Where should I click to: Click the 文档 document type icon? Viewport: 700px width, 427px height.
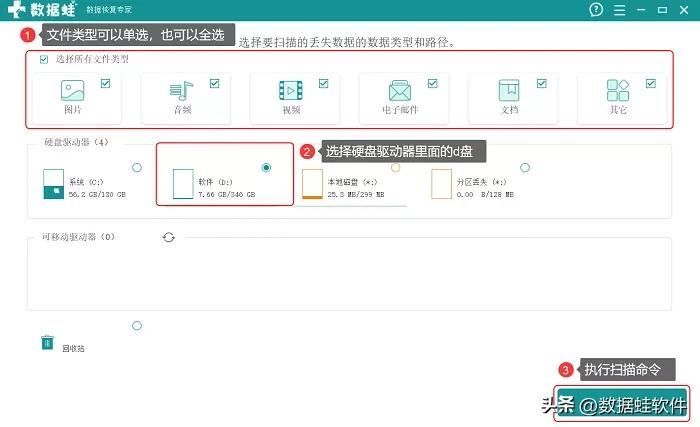509,90
